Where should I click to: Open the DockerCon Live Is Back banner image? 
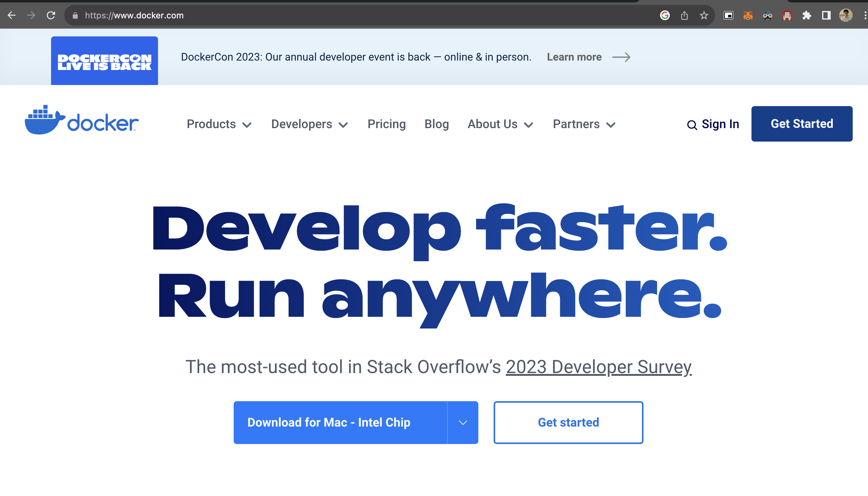coord(105,61)
